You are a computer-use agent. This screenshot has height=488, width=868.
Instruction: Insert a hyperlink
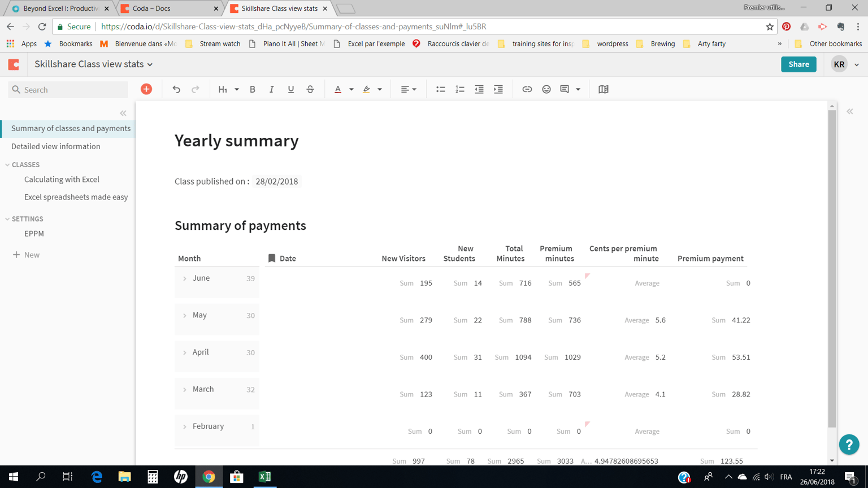(527, 89)
